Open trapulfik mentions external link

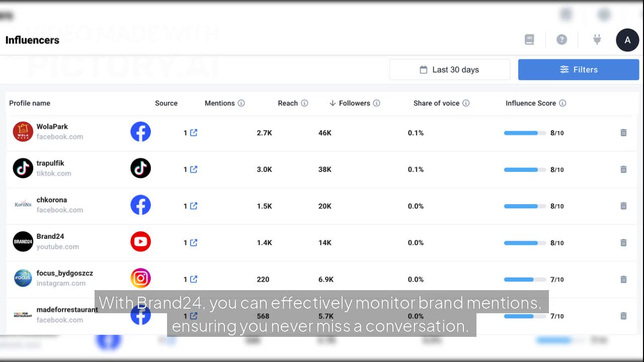pyautogui.click(x=194, y=169)
